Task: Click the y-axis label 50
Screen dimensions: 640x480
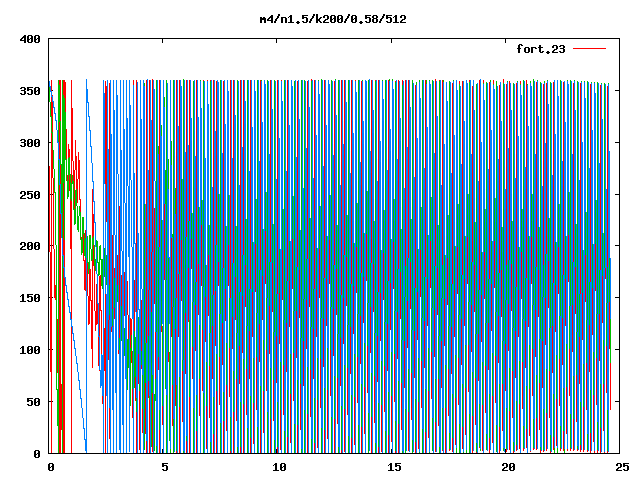Action: (x=34, y=402)
